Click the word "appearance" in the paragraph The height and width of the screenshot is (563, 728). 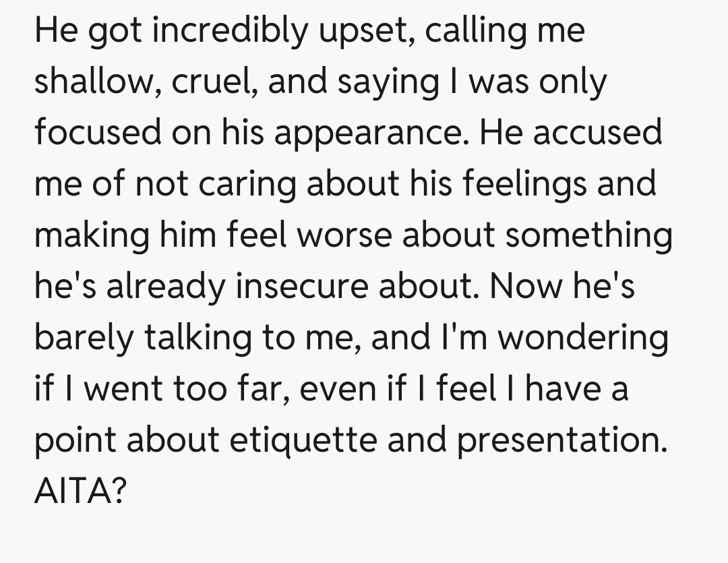point(369,133)
